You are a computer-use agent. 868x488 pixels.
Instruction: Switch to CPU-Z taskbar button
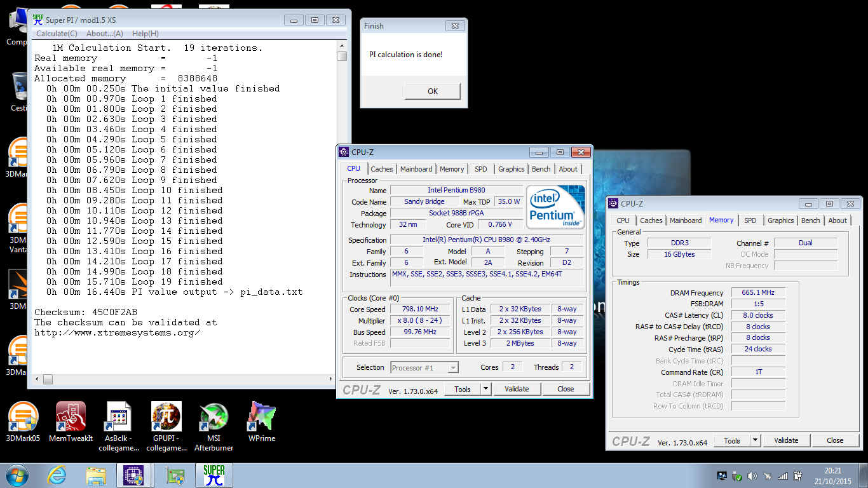coord(134,475)
